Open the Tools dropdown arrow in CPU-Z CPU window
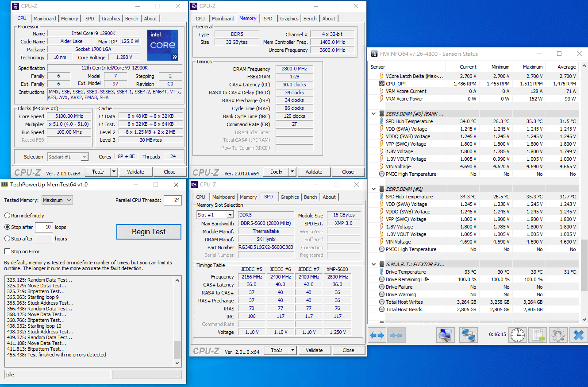This screenshot has width=588, height=387. click(114, 172)
